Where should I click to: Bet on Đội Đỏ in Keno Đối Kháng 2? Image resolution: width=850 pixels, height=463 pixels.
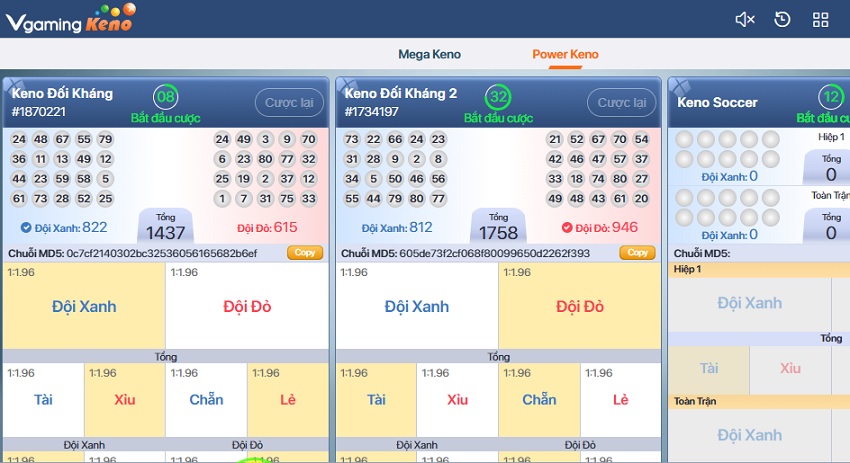pyautogui.click(x=579, y=306)
